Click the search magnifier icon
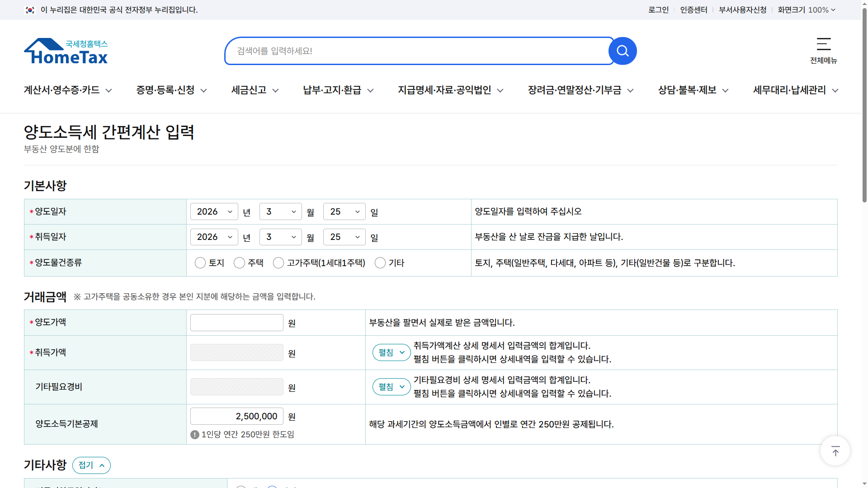 point(623,51)
